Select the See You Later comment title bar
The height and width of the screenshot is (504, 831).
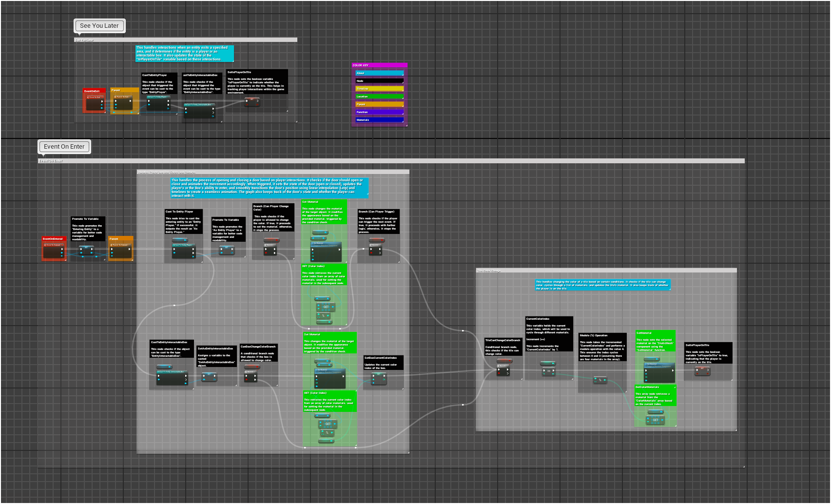pyautogui.click(x=185, y=40)
